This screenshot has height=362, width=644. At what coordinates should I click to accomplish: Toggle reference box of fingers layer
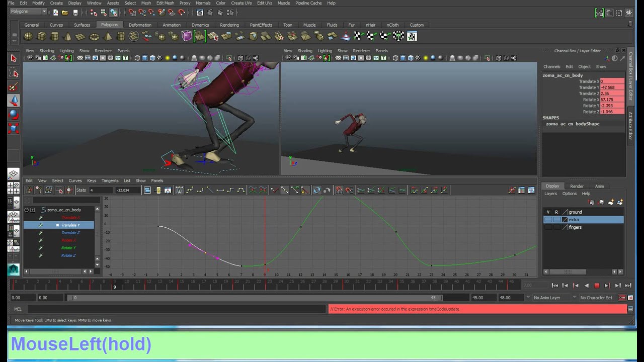click(556, 227)
